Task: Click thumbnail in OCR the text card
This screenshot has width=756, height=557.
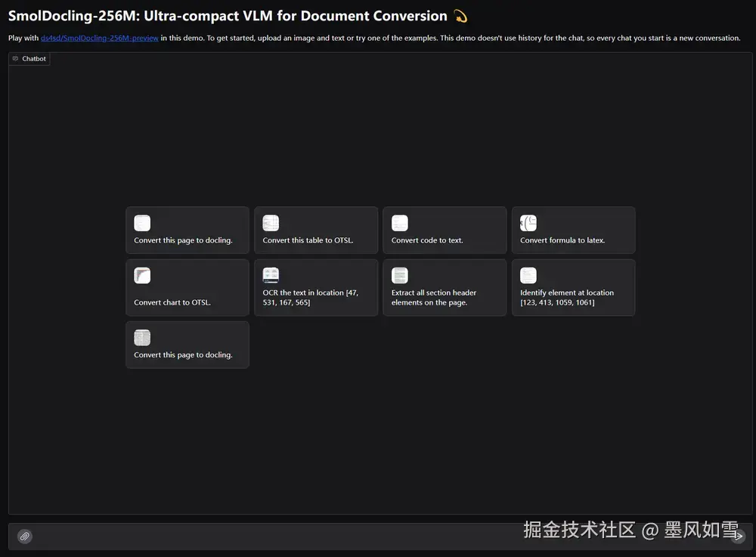Action: (271, 276)
